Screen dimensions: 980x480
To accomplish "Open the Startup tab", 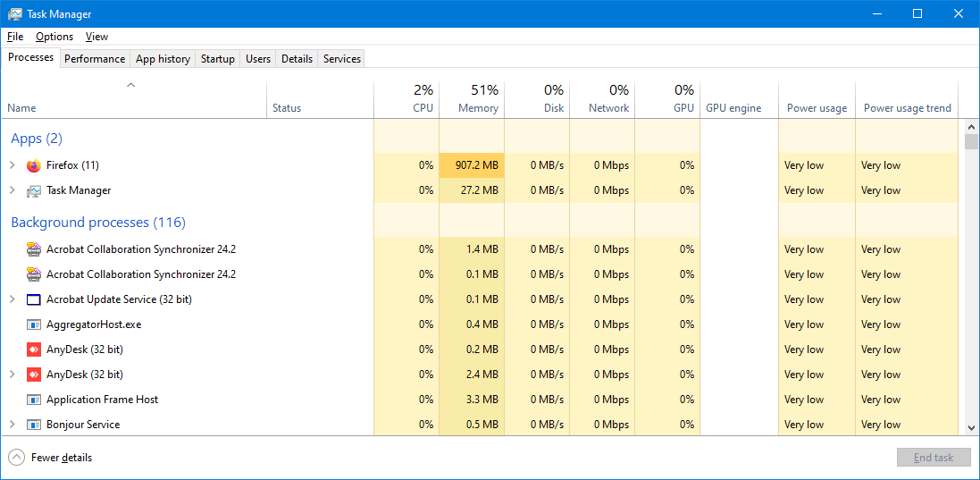I will 217,59.
